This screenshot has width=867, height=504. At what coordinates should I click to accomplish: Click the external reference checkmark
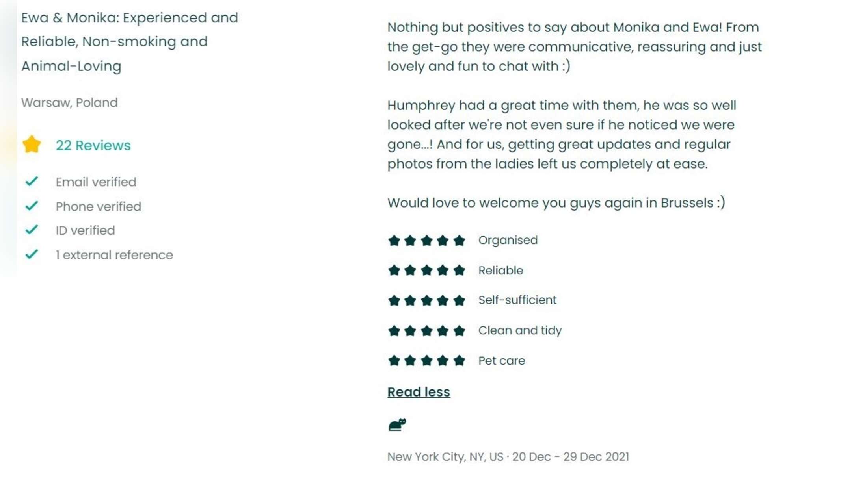pos(32,254)
